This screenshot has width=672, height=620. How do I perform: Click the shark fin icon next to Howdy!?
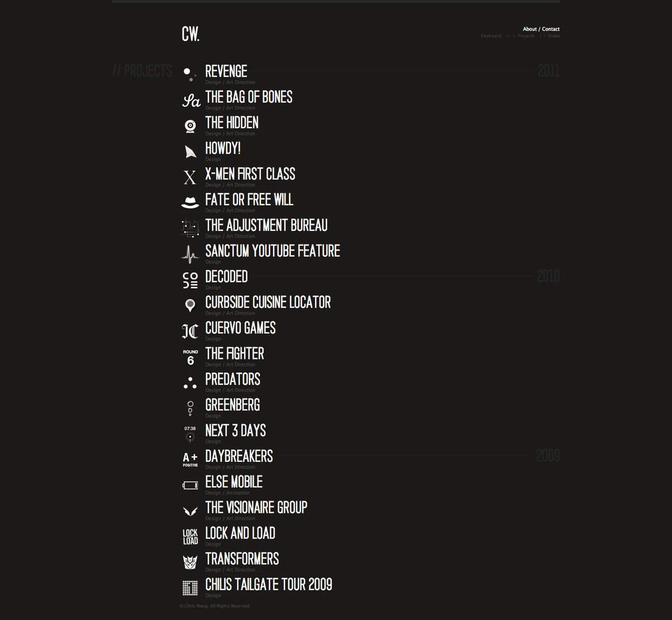(190, 151)
